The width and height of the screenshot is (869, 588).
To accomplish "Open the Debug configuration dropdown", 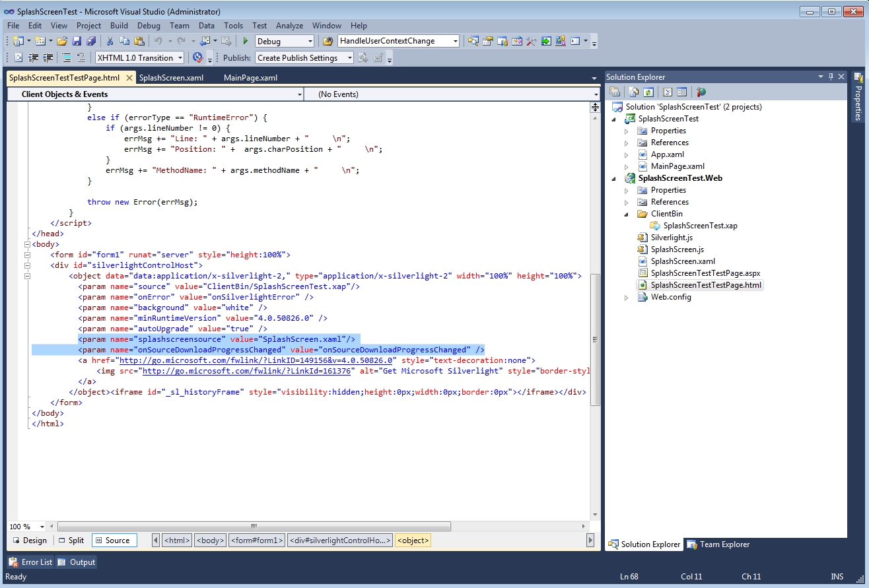I will click(x=310, y=42).
